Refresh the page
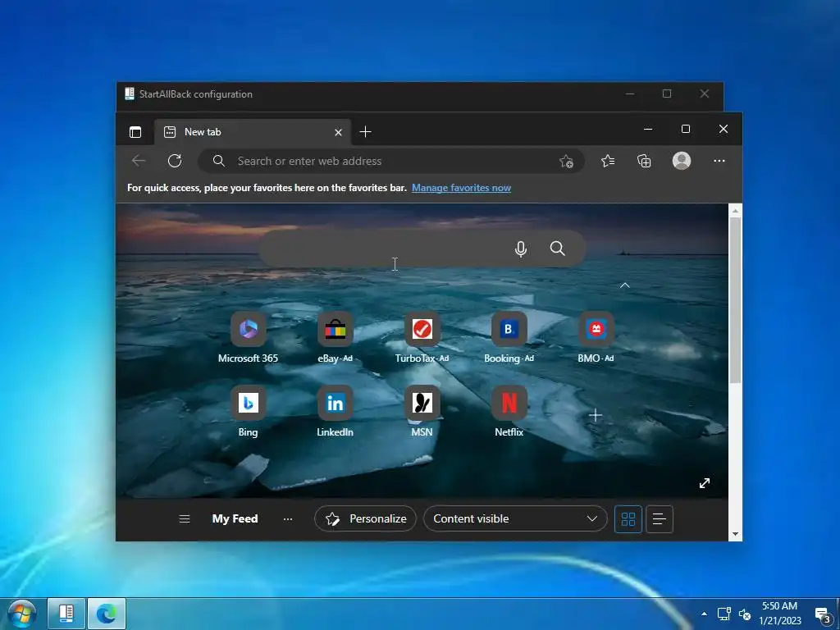Screen dimensions: 840x630 click(x=175, y=161)
